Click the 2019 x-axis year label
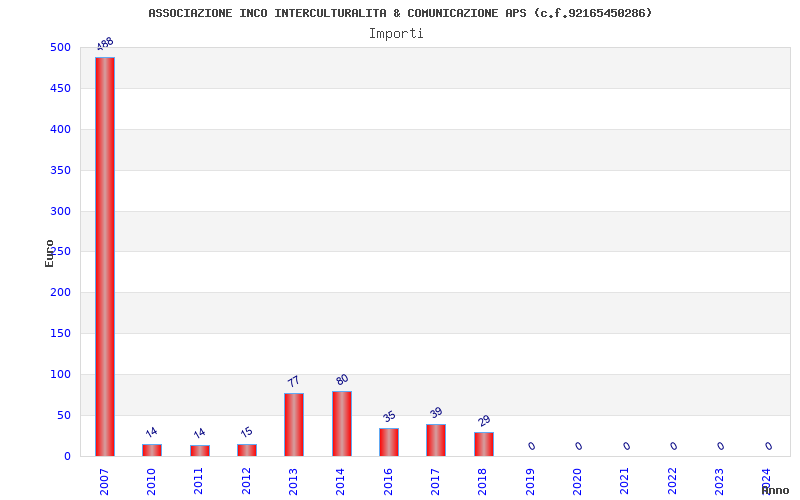The height and width of the screenshot is (500, 800). click(x=530, y=482)
